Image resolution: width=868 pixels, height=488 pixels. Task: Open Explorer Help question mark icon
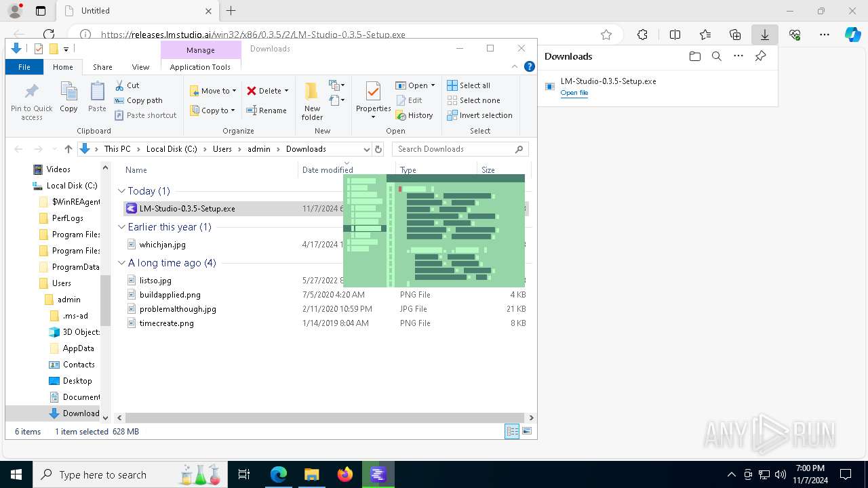[x=530, y=66]
